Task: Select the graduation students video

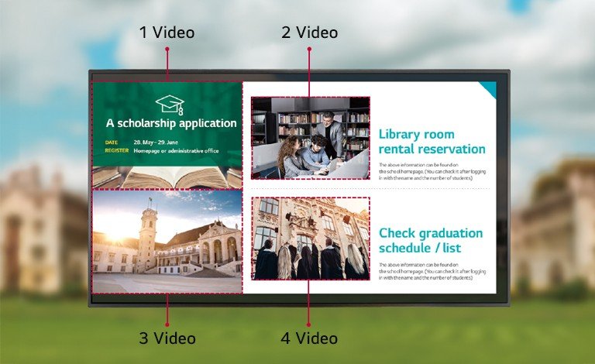Action: pos(310,239)
